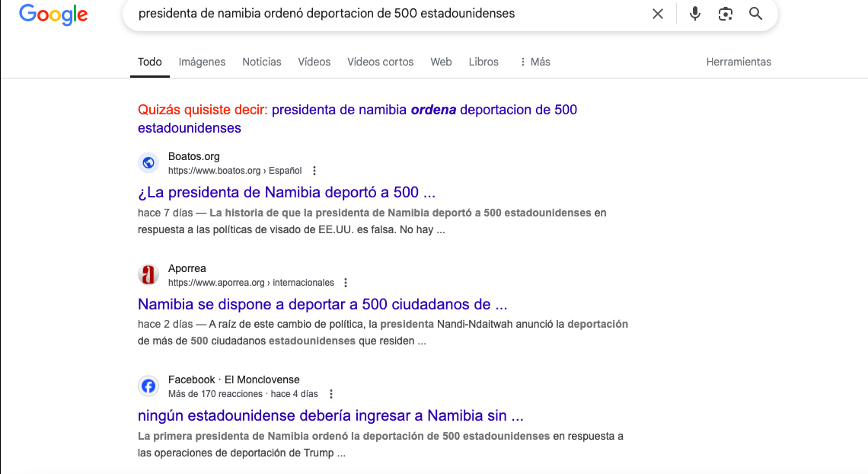Start voice search with microphone
Screen dimensions: 868x474
pyautogui.click(x=694, y=14)
